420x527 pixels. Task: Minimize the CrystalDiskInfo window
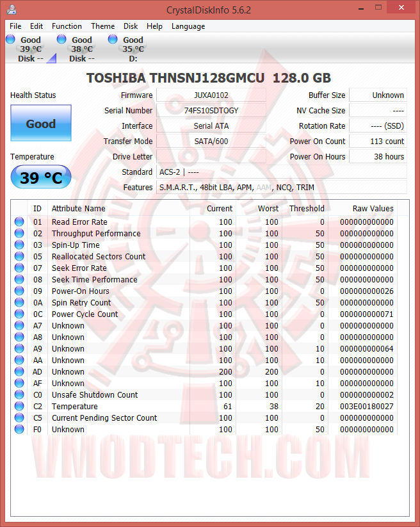[361, 8]
